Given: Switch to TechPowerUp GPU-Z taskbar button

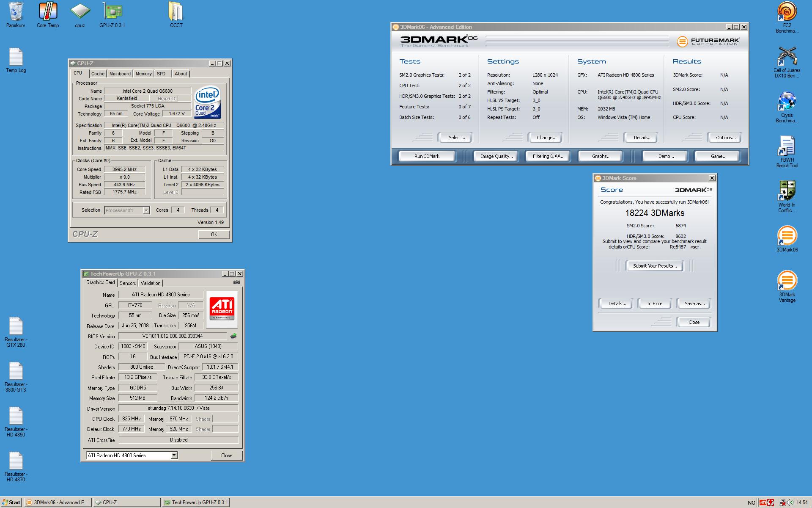Looking at the screenshot, I should pyautogui.click(x=195, y=502).
